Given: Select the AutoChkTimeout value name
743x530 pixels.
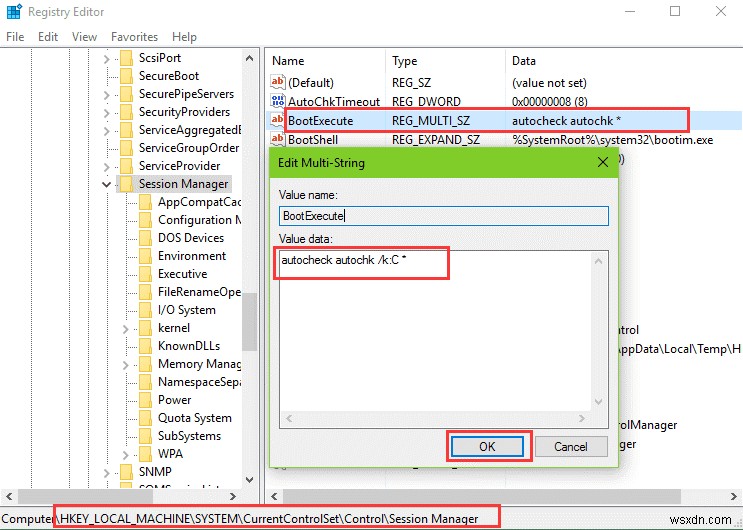Looking at the screenshot, I should point(334,101).
